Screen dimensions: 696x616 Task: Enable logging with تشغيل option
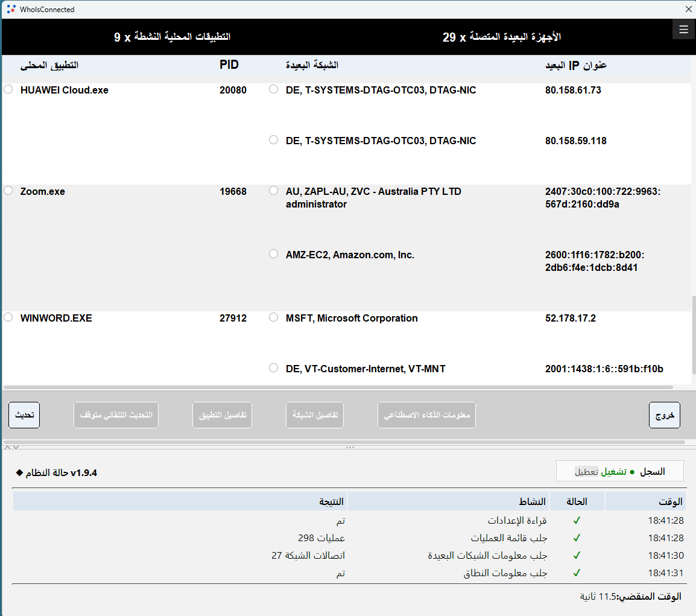[613, 472]
